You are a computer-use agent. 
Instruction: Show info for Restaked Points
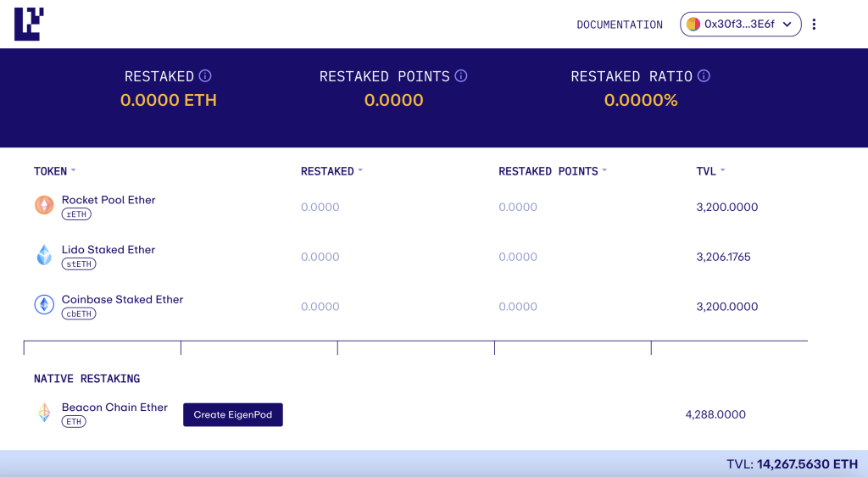[x=461, y=75]
